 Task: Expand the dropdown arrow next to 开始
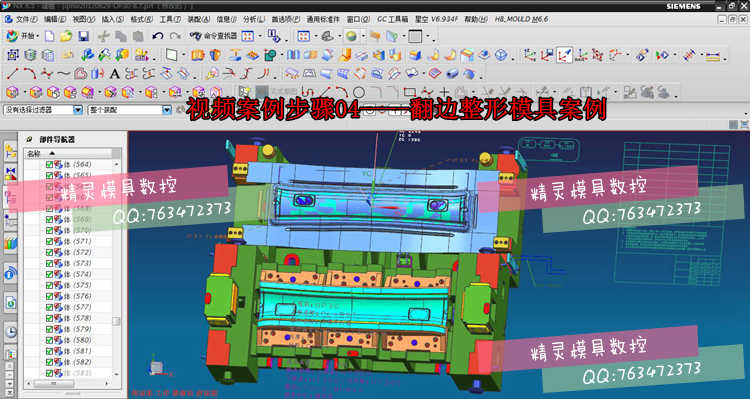coord(38,36)
